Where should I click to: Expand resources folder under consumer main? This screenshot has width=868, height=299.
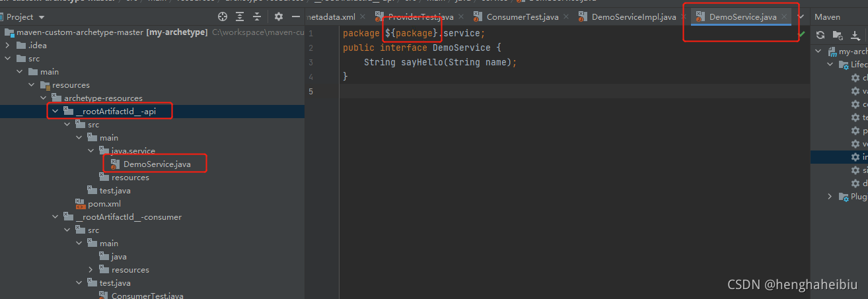91,269
